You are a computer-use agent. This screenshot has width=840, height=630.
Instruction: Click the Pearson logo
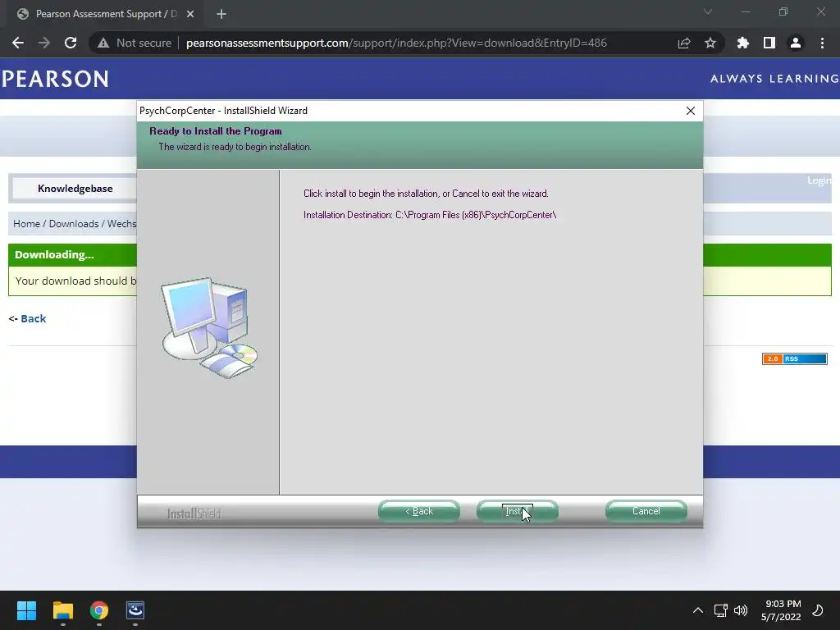click(x=55, y=79)
